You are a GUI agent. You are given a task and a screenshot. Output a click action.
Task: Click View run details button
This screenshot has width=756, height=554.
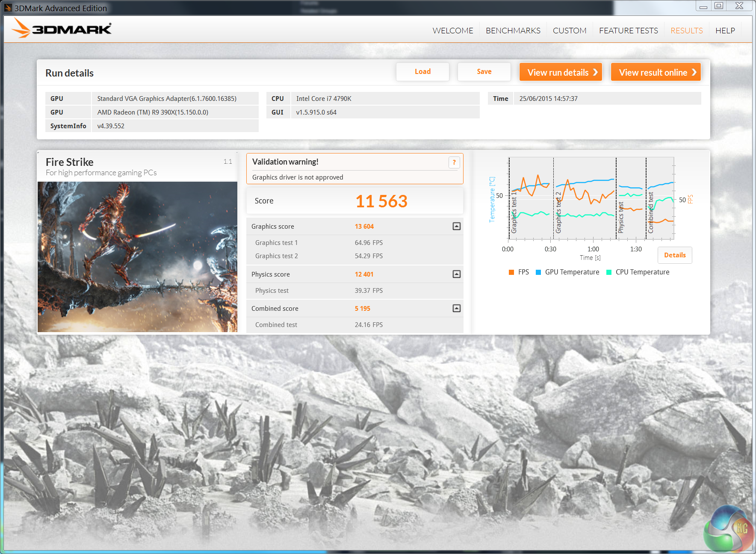coord(561,72)
